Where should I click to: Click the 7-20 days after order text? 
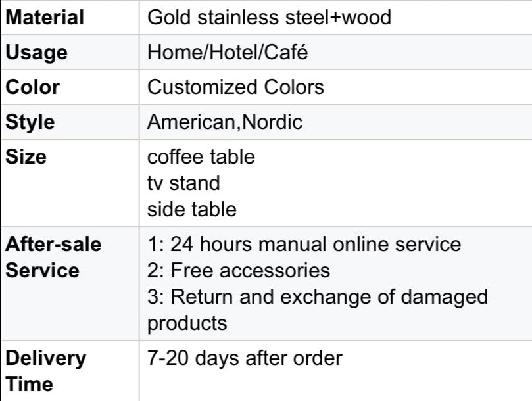pyautogui.click(x=245, y=358)
